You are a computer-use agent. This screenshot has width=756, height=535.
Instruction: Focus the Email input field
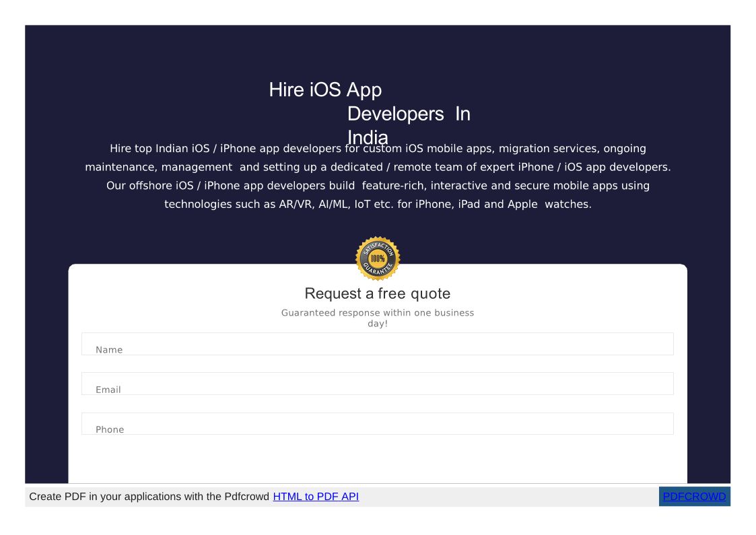tap(377, 384)
